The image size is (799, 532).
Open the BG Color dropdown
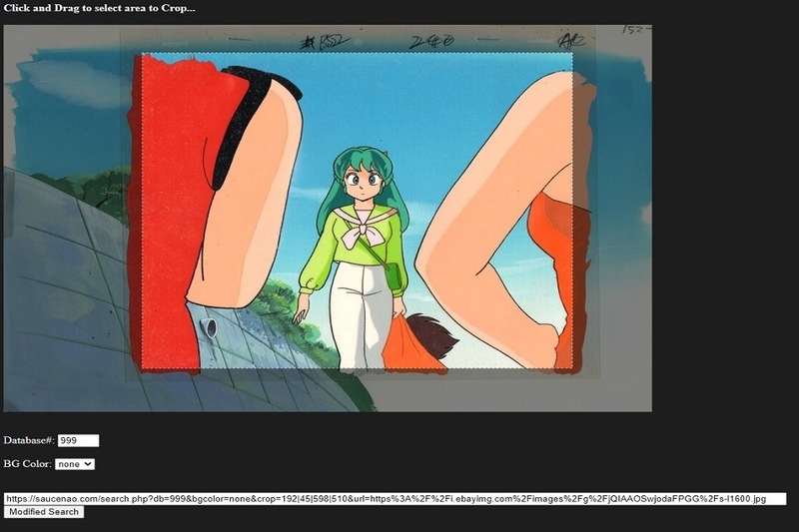tap(75, 464)
